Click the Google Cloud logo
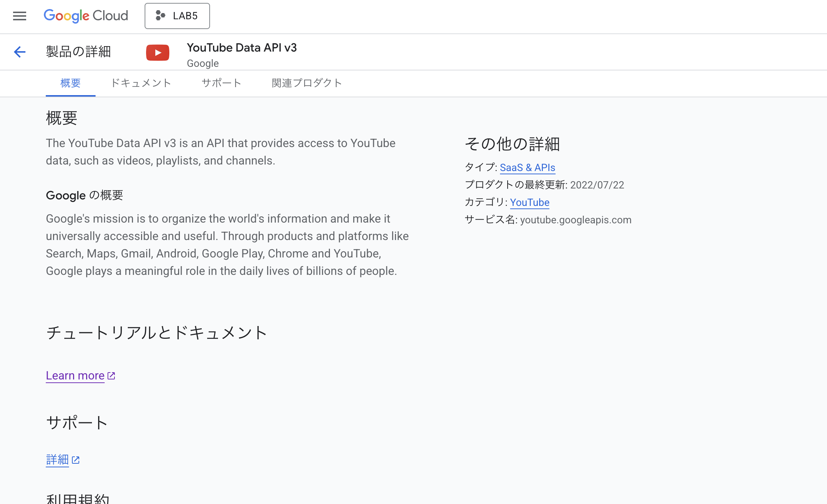The image size is (827, 504). pyautogui.click(x=86, y=16)
